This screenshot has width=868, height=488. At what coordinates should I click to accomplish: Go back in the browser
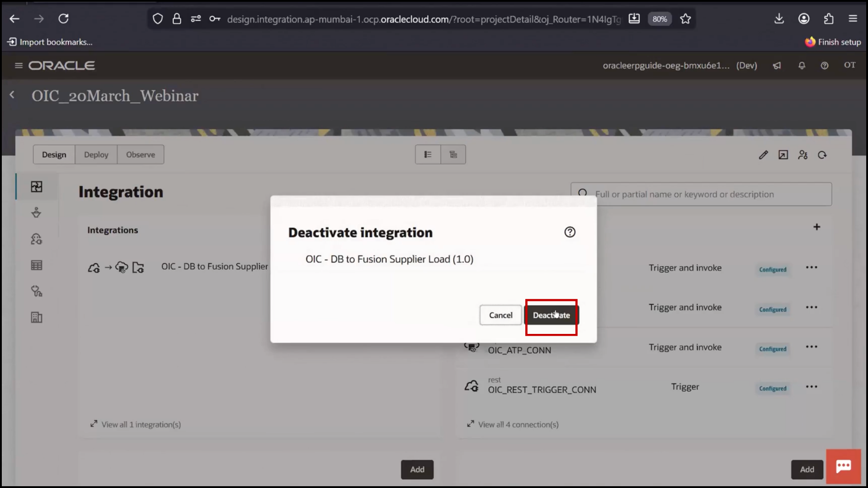tap(14, 19)
